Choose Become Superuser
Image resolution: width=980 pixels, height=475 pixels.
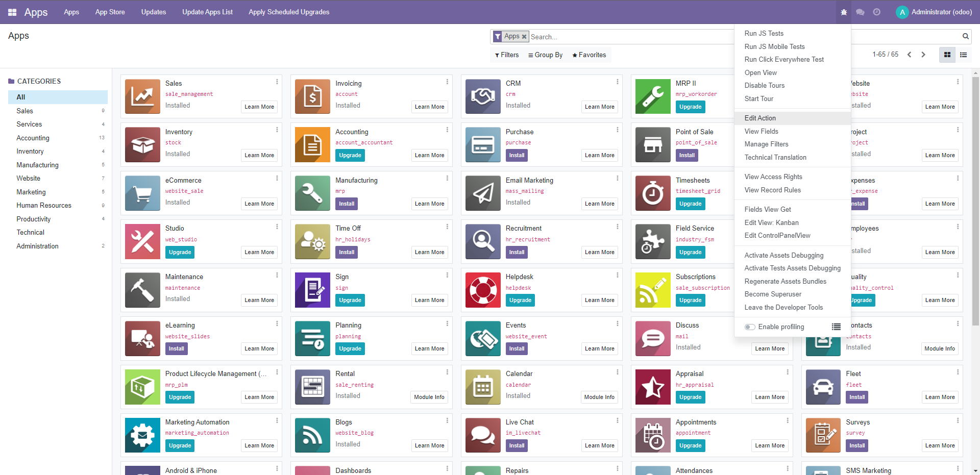click(793, 294)
